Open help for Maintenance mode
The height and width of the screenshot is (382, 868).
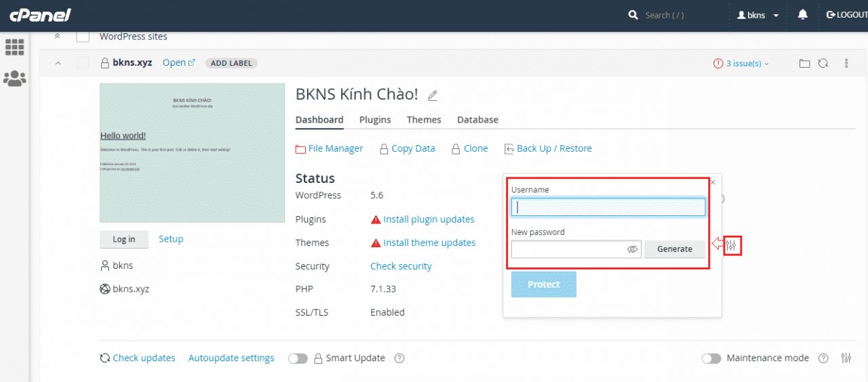pyautogui.click(x=823, y=358)
